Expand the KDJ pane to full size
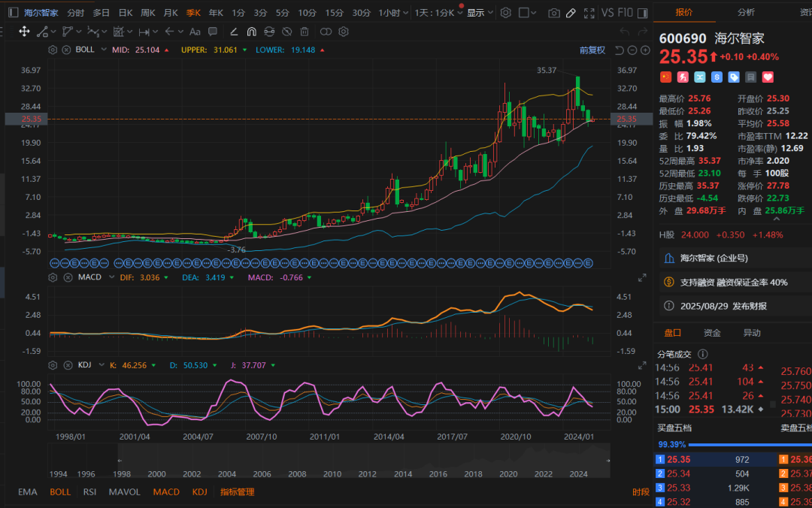The height and width of the screenshot is (508, 812). coord(642,365)
